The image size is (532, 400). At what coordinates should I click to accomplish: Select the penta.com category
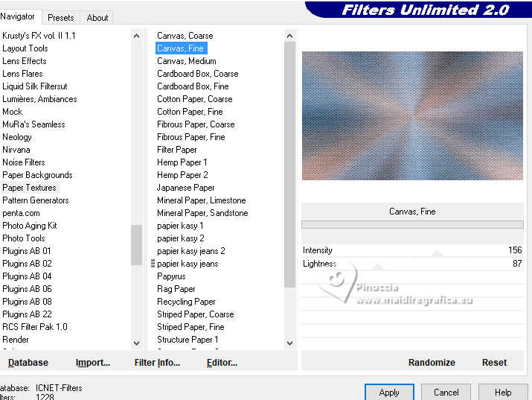21,213
